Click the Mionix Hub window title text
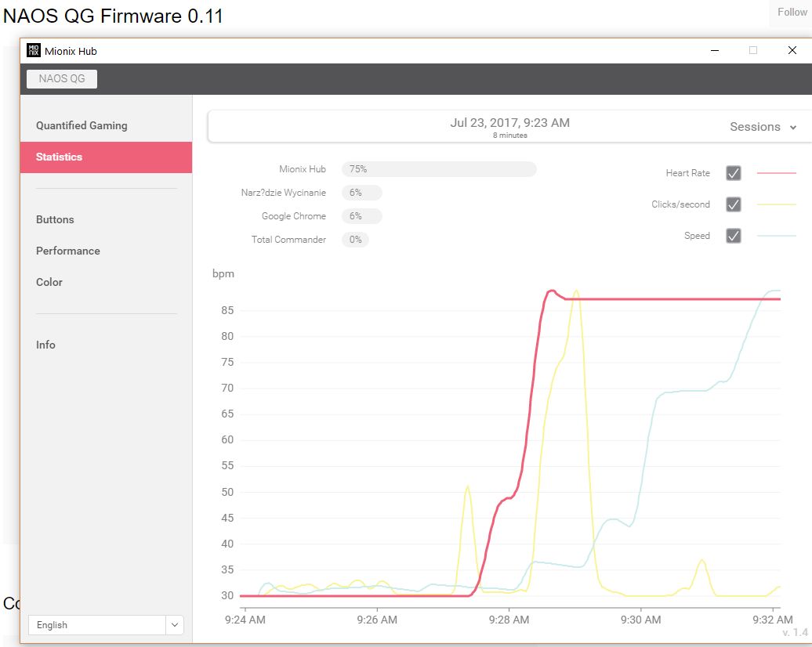The width and height of the screenshot is (812, 647). tap(71, 51)
